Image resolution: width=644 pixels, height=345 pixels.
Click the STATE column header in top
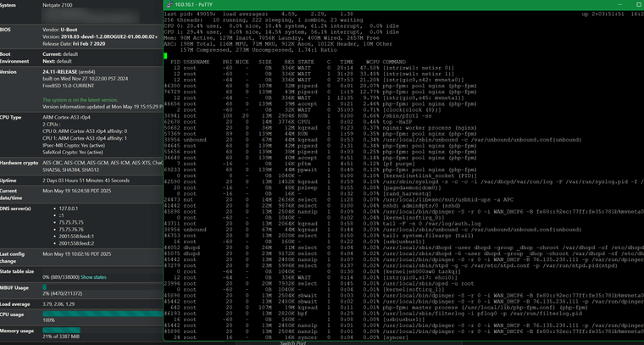click(306, 62)
